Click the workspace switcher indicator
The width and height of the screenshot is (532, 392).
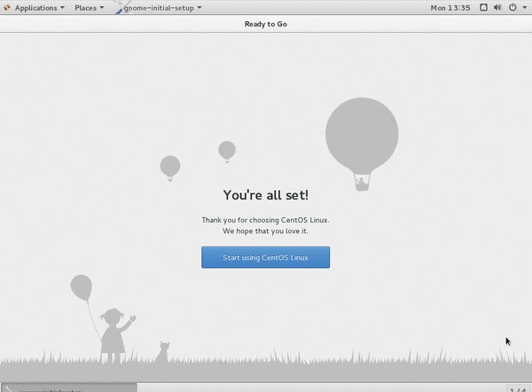tap(518, 388)
